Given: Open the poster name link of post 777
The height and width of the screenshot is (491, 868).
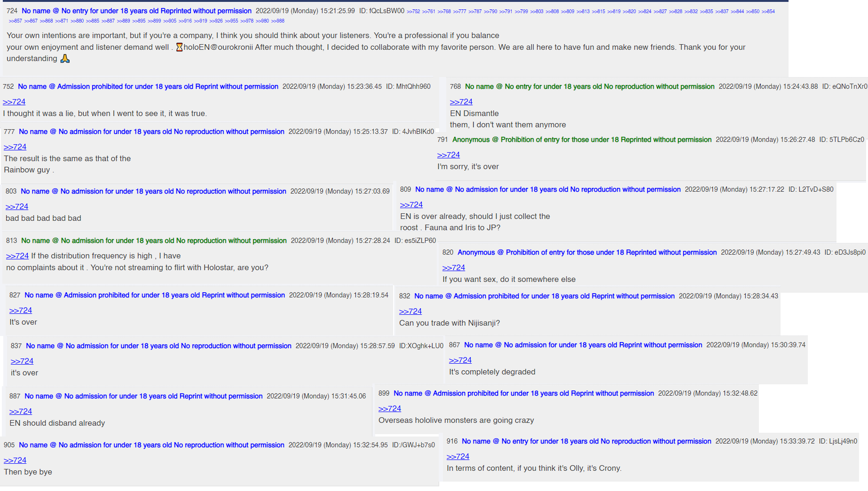Looking at the screenshot, I should 151,132.
